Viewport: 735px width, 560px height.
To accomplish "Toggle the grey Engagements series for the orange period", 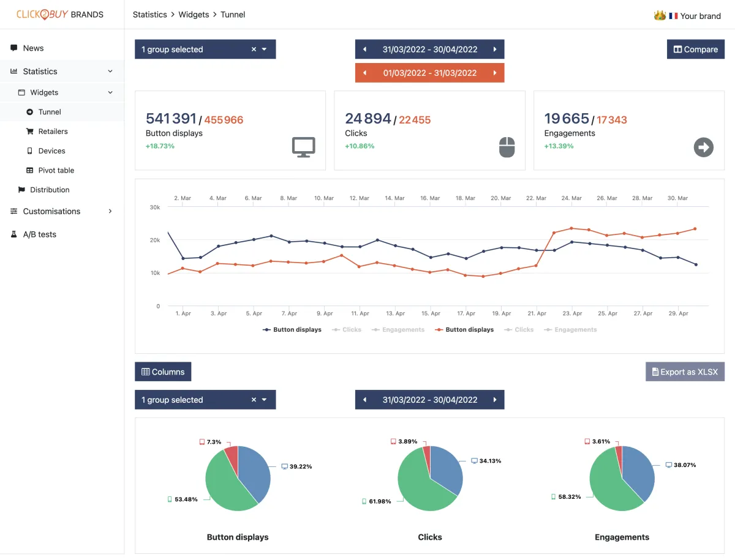I will click(570, 329).
